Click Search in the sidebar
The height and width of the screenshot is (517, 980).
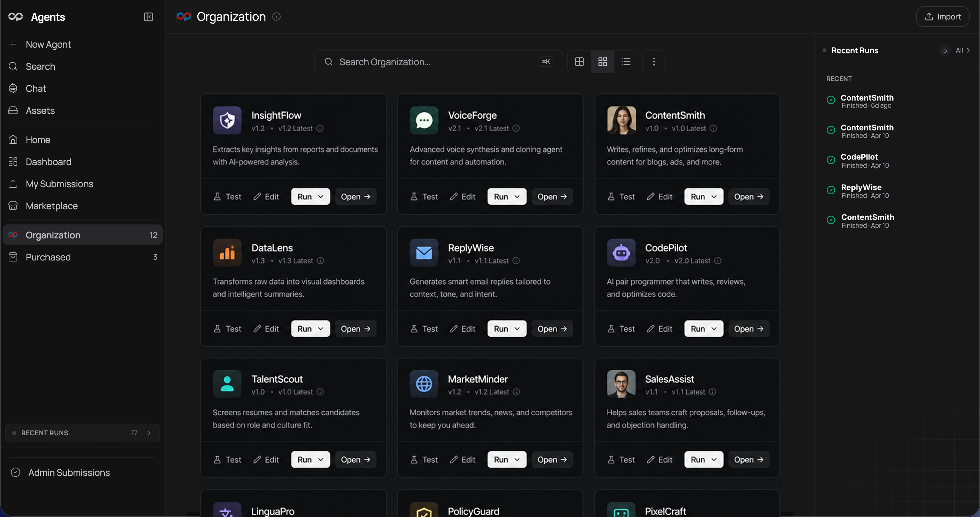point(83,66)
